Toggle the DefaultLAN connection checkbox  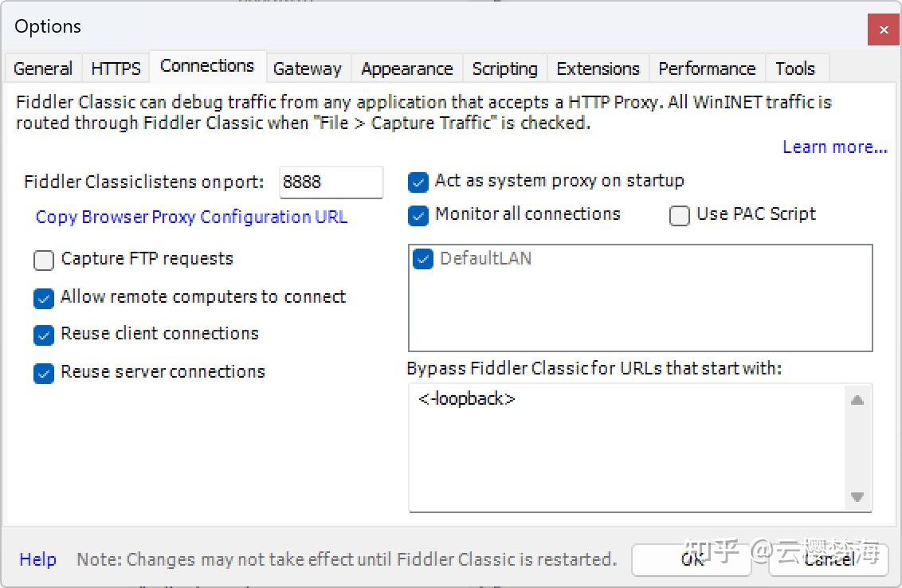tap(422, 259)
